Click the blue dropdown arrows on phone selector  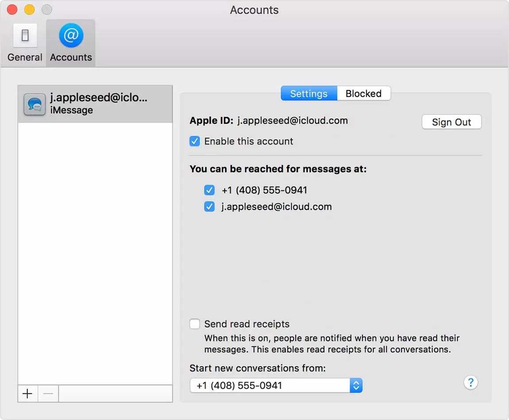coord(356,386)
